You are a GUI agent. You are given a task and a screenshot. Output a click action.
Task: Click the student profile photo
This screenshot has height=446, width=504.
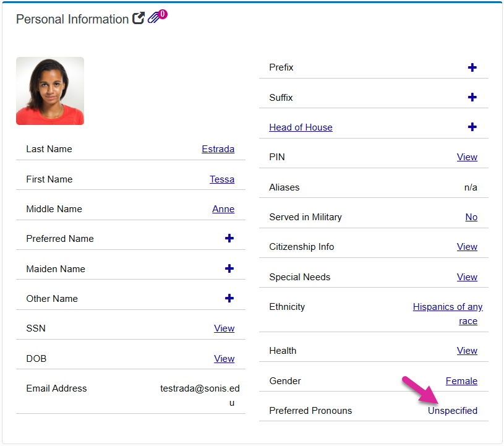click(x=50, y=91)
